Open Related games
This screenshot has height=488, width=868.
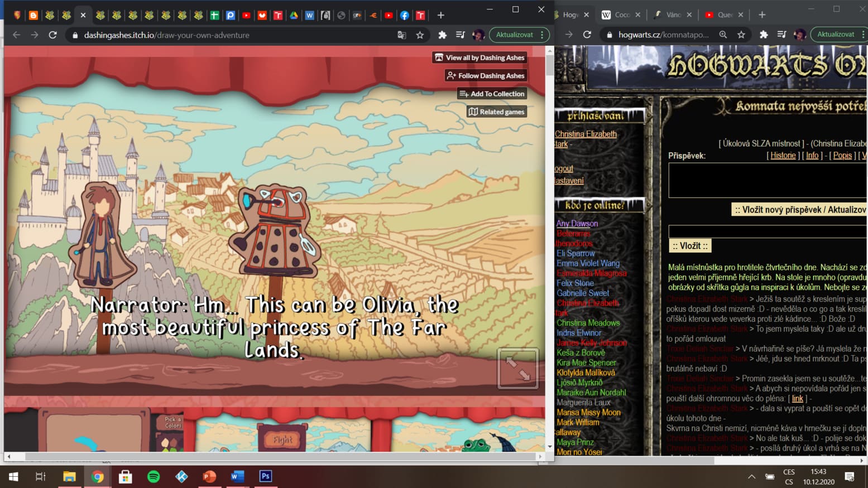497,112
